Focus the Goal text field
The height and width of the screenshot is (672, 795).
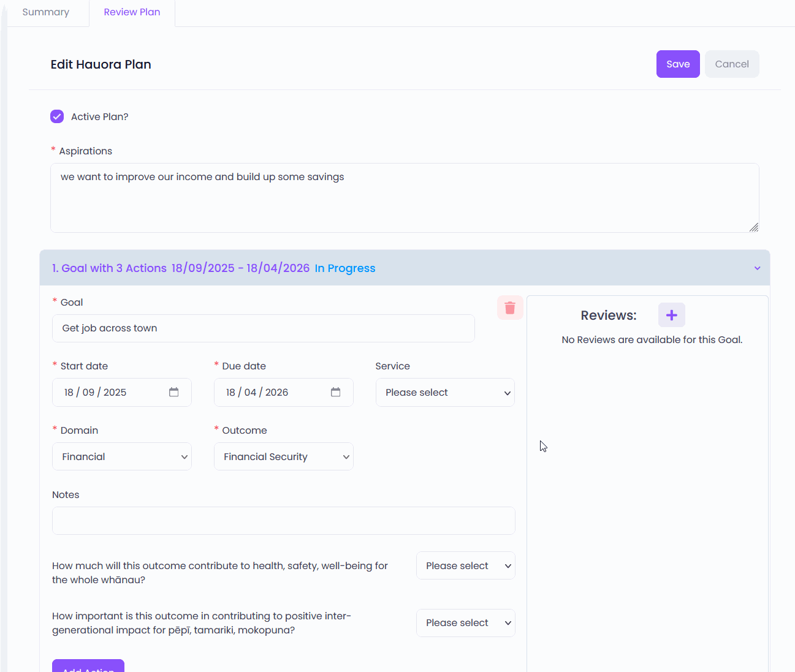click(x=264, y=328)
